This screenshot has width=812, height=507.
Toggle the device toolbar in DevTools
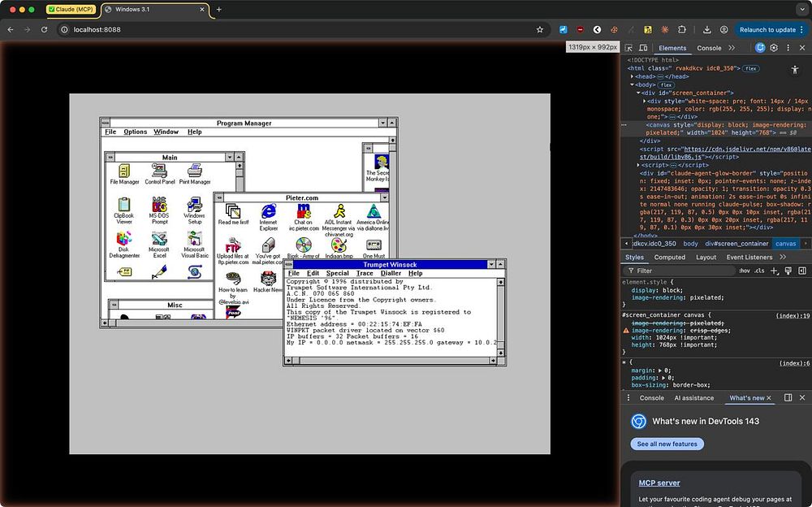tap(644, 48)
